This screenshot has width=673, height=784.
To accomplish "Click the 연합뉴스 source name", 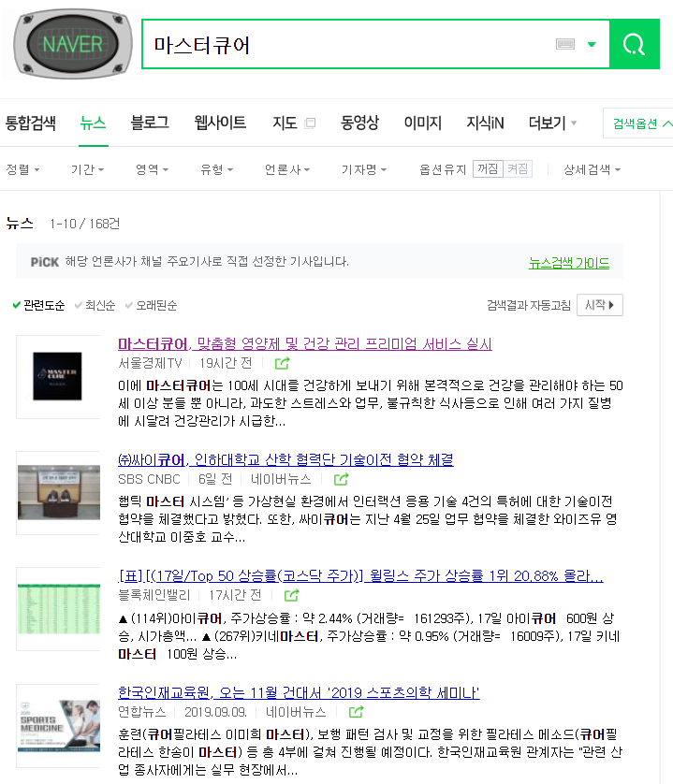I will tap(141, 712).
